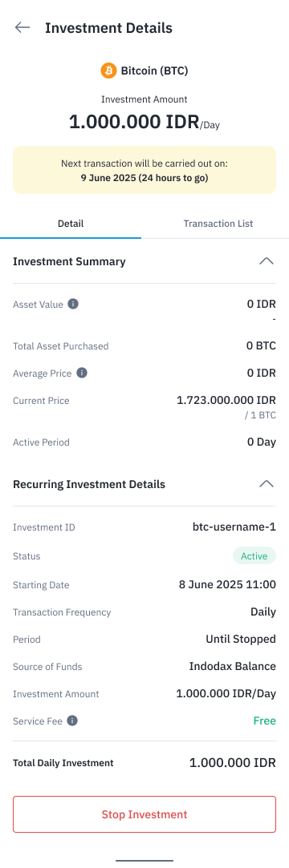
Task: Tap the Indodax Balance source of funds
Action: [233, 667]
